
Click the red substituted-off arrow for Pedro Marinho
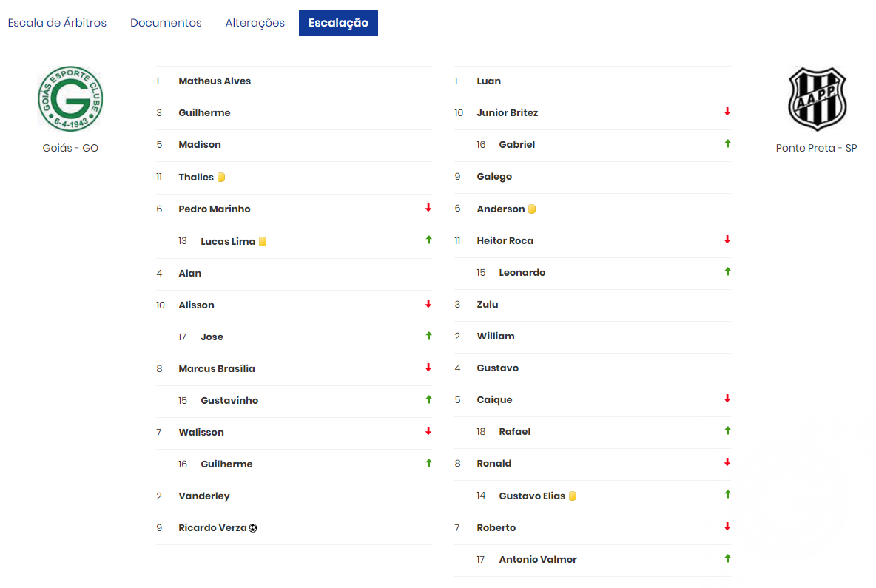(x=428, y=208)
